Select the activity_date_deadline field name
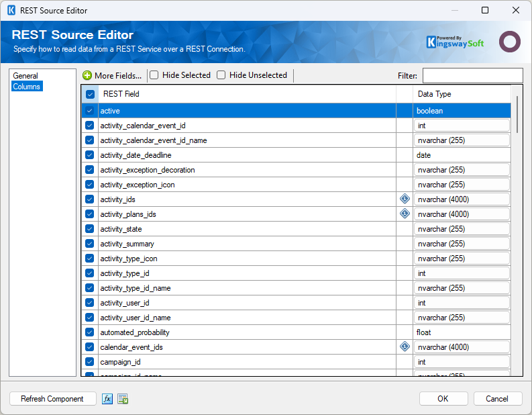Viewport: 532px width, 415px height. [x=136, y=155]
